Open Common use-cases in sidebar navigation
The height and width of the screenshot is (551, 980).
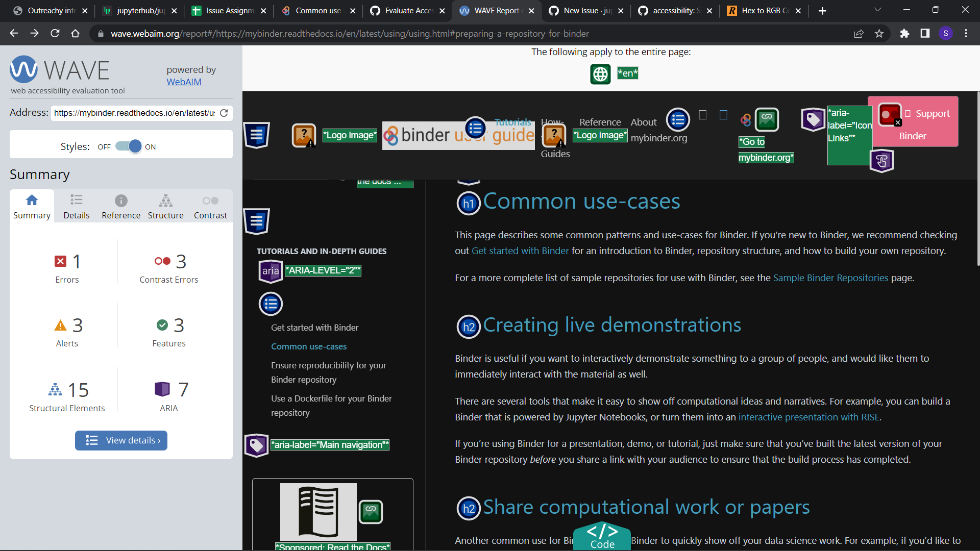pyautogui.click(x=309, y=346)
